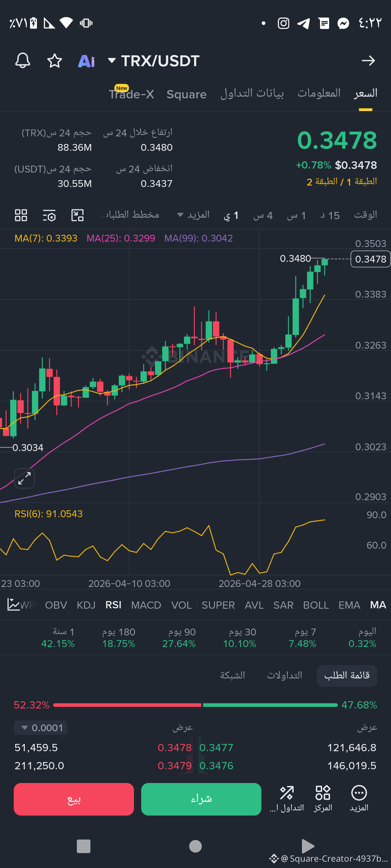391x868 pixels.
Task: Open the الشبكة grid tab
Action: tap(232, 676)
